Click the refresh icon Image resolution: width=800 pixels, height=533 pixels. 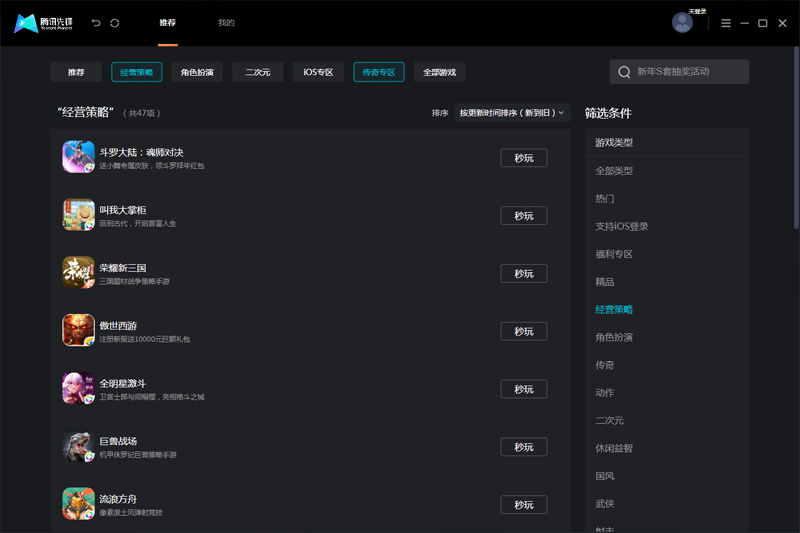pos(115,23)
